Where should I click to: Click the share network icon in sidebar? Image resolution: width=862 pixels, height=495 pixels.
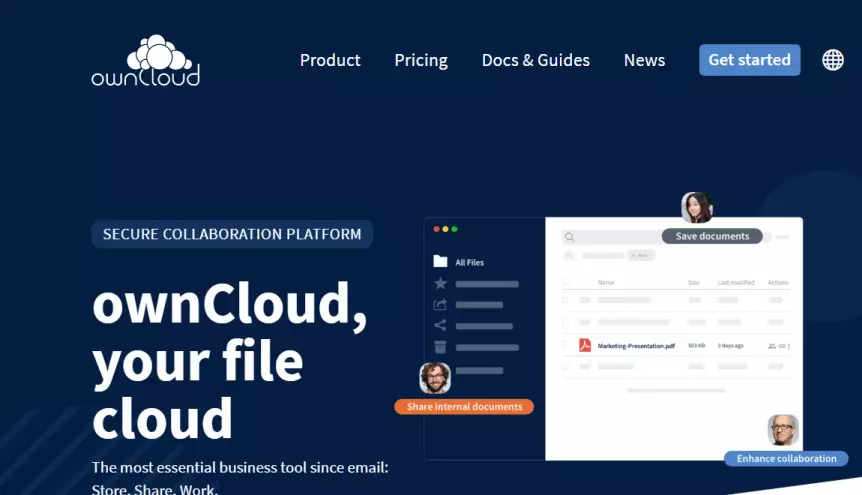(x=440, y=325)
